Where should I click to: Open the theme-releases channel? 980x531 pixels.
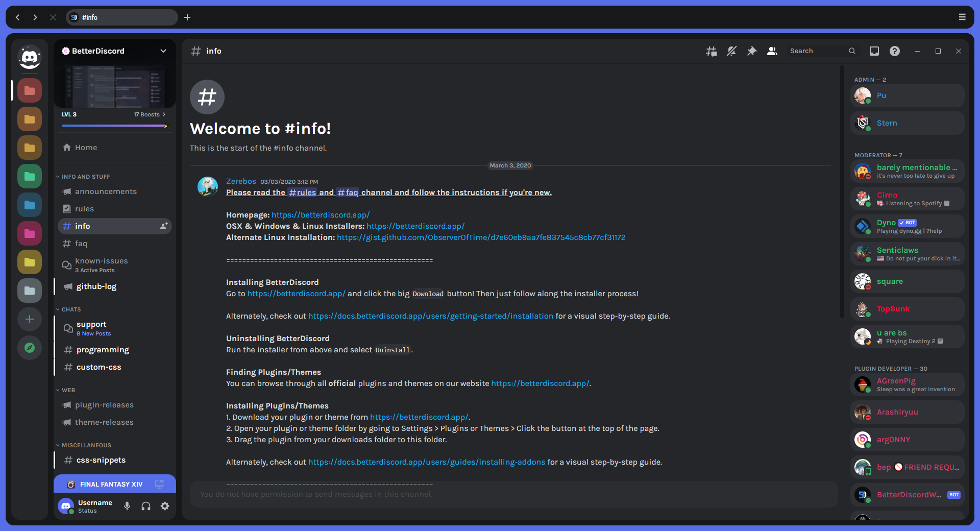pyautogui.click(x=115, y=422)
